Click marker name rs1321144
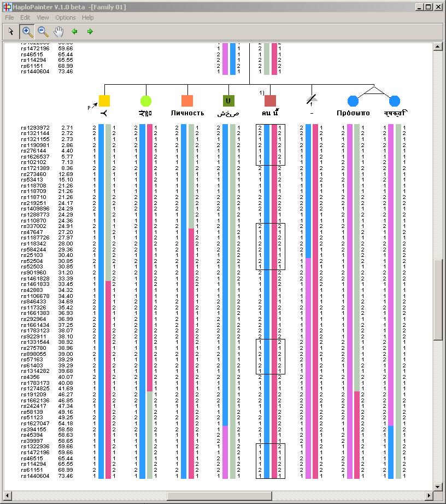Screen dimensions: 446x504 tap(35, 133)
